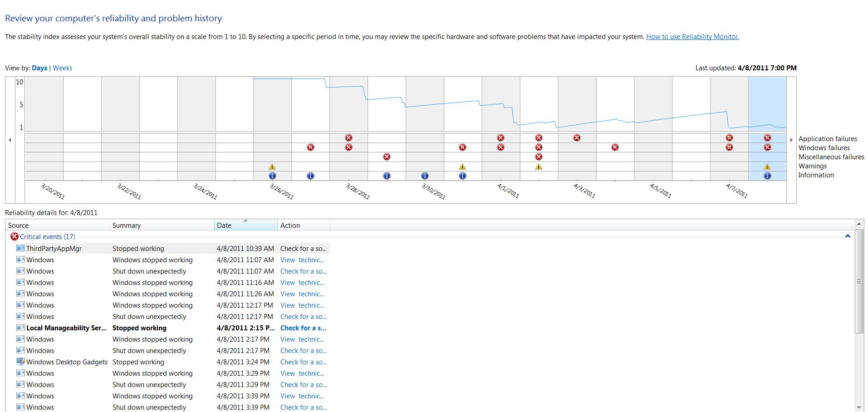Collapse the Critical events group chevron

tap(848, 236)
